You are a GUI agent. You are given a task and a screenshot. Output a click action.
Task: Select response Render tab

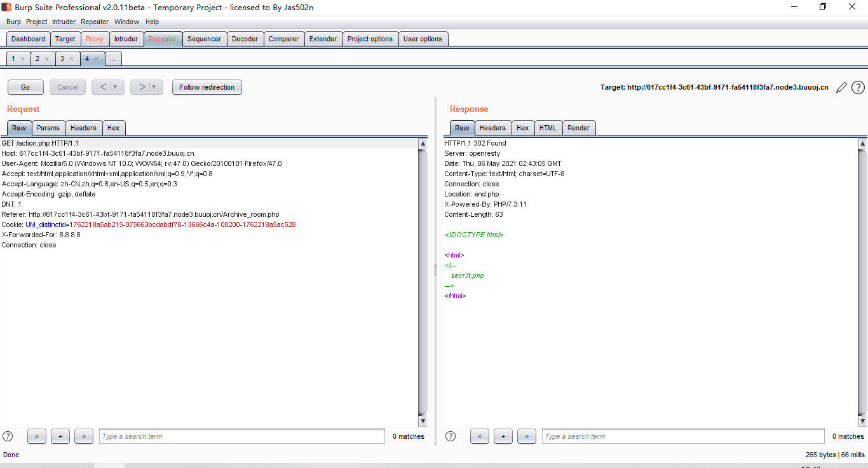[578, 128]
